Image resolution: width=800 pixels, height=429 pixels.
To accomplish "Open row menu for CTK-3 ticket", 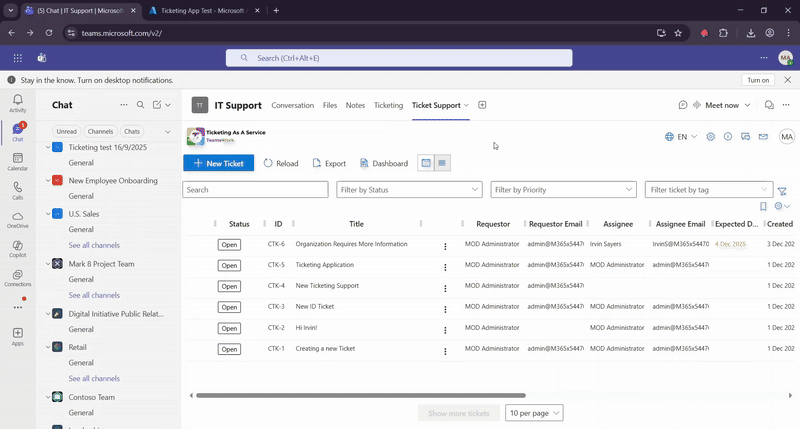I will click(445, 309).
